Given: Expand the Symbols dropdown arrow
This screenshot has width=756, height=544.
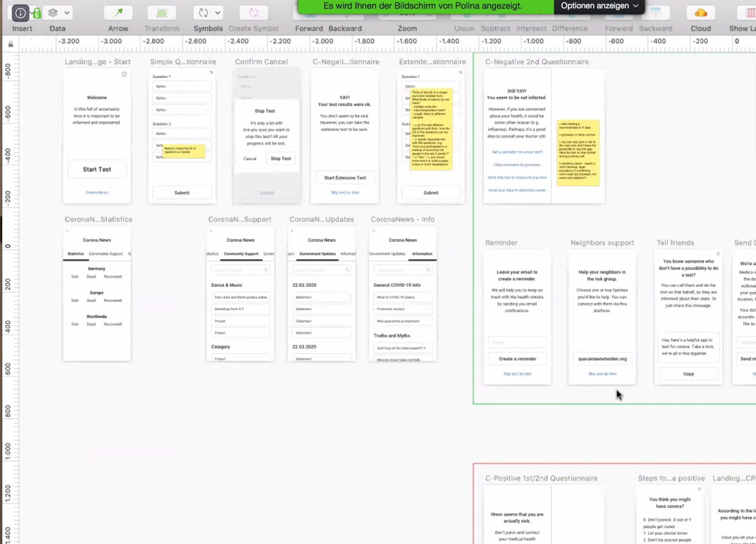Looking at the screenshot, I should pyautogui.click(x=218, y=13).
